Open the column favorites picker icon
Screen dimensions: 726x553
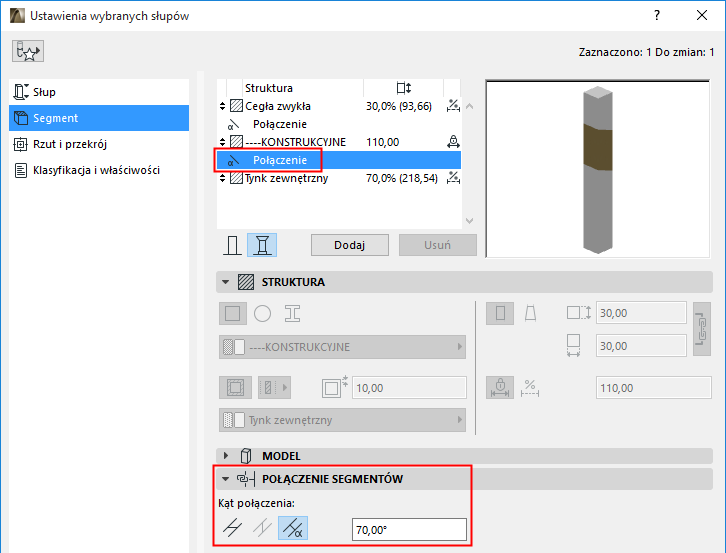tap(28, 51)
